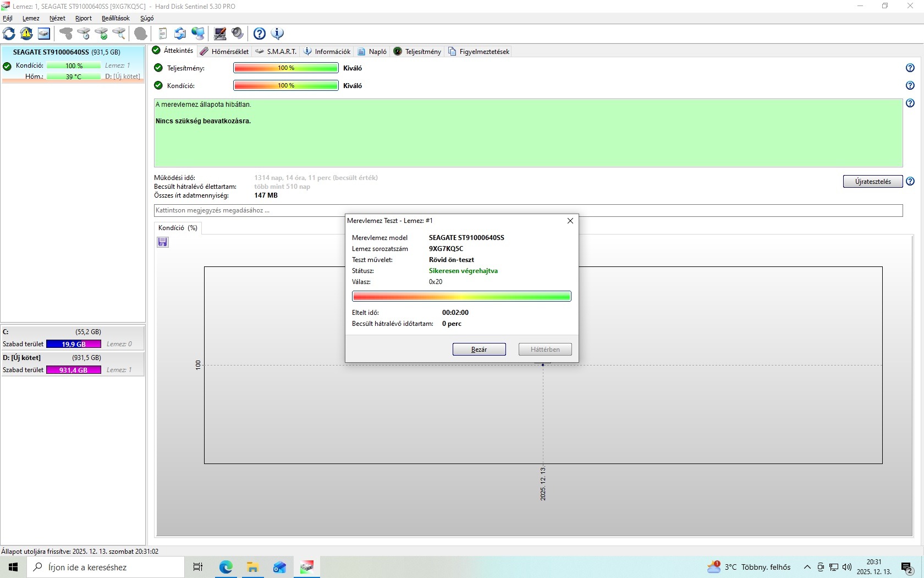Open the Lemez menu
The height and width of the screenshot is (578, 924).
[x=31, y=18]
